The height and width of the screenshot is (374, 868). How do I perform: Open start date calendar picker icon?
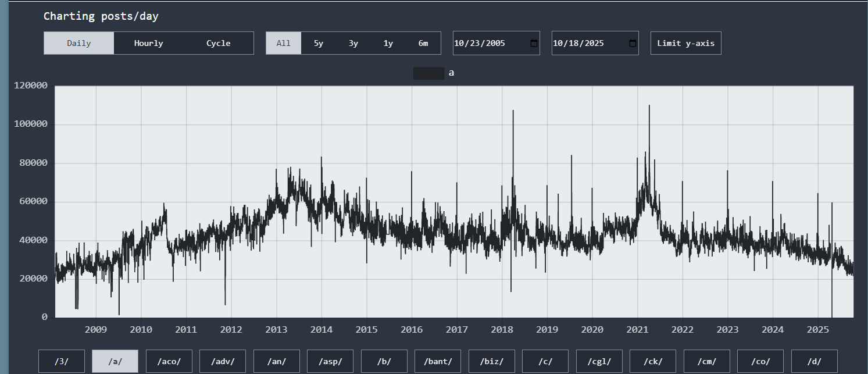(x=534, y=43)
